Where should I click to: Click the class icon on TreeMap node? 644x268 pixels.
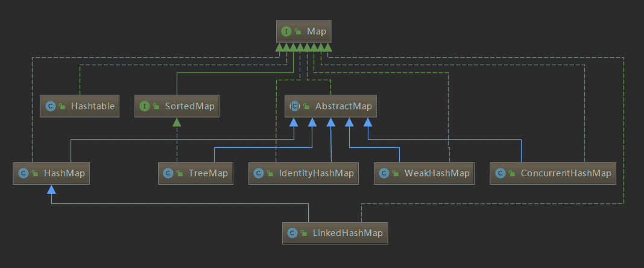[168, 173]
